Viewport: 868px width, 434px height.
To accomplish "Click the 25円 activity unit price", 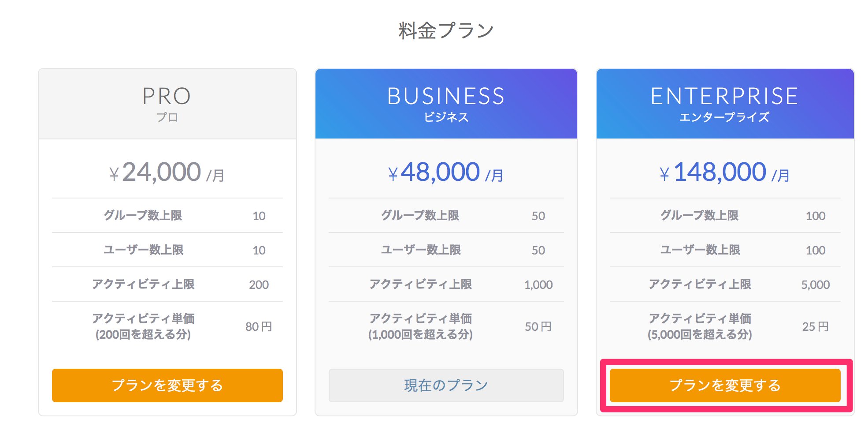I will [x=816, y=327].
